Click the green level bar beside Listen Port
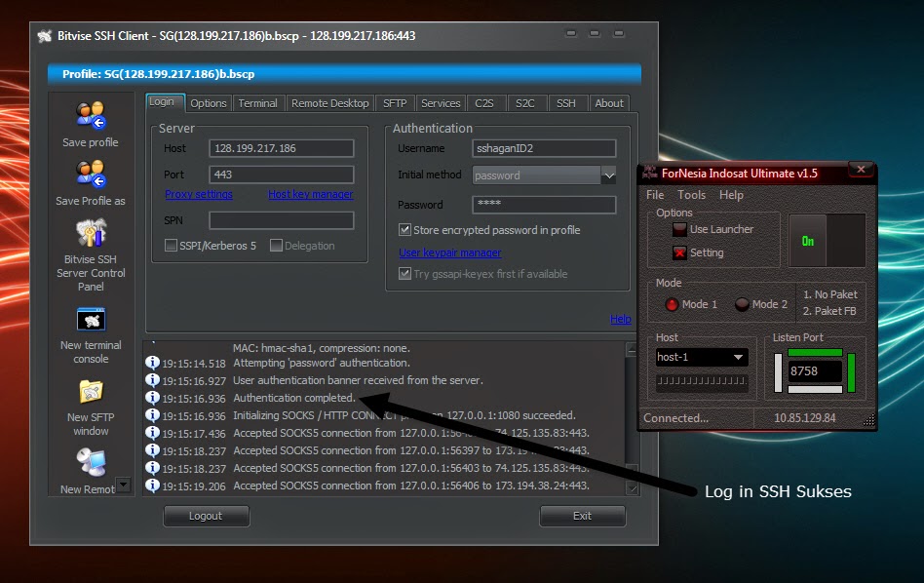This screenshot has width=924, height=583. point(851,372)
